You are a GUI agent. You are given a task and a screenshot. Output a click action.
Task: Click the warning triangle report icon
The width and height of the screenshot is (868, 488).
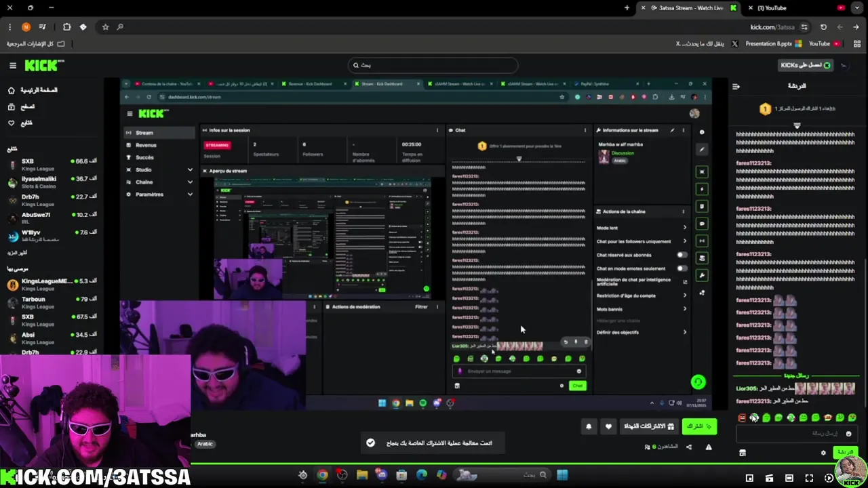[x=709, y=447]
